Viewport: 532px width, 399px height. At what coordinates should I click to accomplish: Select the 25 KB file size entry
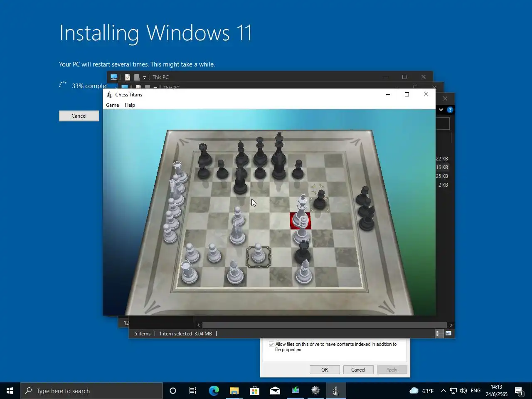(442, 176)
